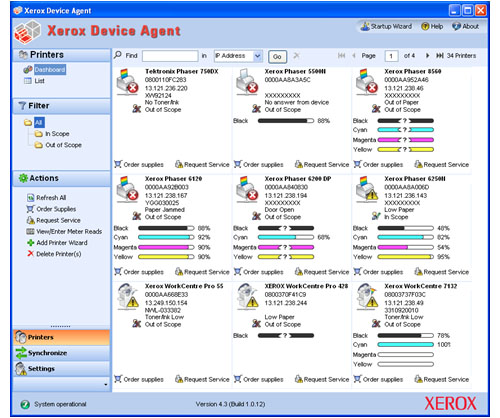The width and height of the screenshot is (500, 418).
Task: Click the Xerox WorkCentre 7132 device icon
Action: pyautogui.click(x=366, y=297)
